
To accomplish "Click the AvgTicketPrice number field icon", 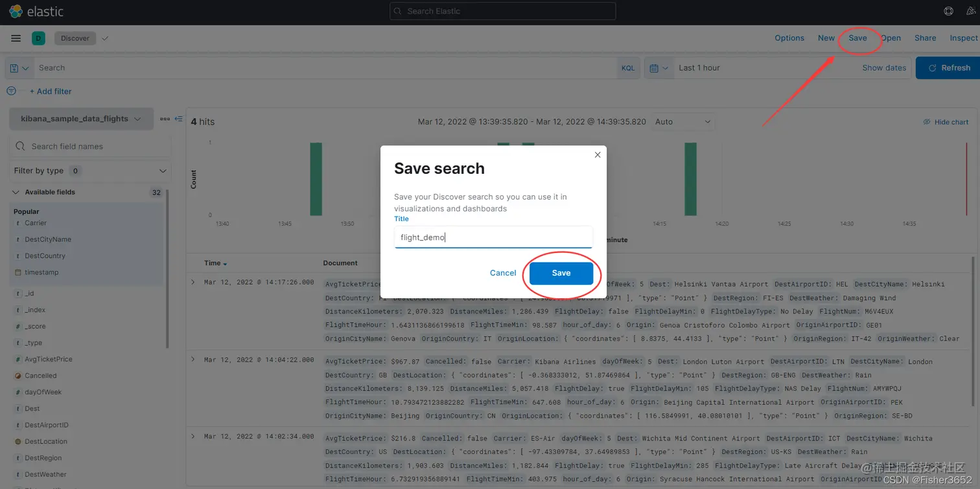I will (x=18, y=359).
